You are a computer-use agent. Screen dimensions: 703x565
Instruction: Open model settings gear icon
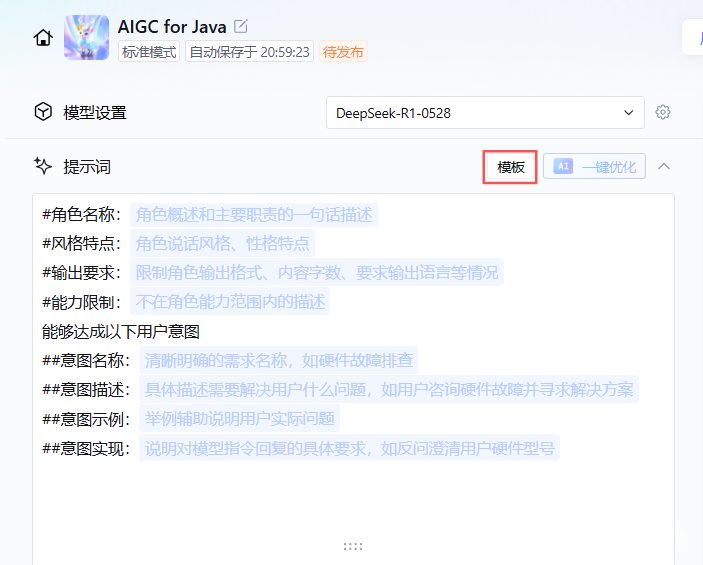(662, 112)
